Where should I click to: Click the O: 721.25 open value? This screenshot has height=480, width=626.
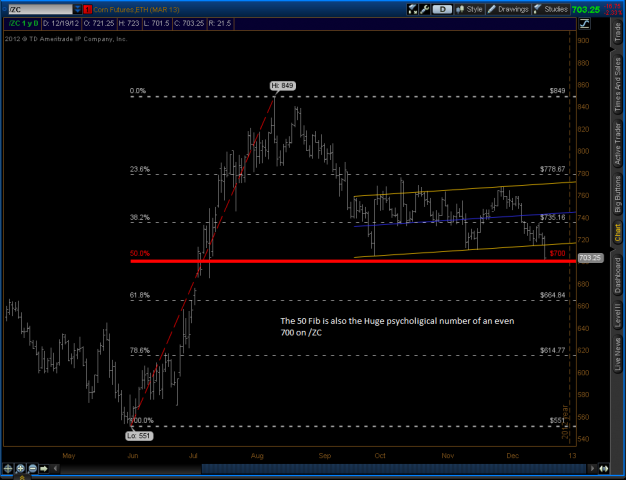tap(99, 24)
